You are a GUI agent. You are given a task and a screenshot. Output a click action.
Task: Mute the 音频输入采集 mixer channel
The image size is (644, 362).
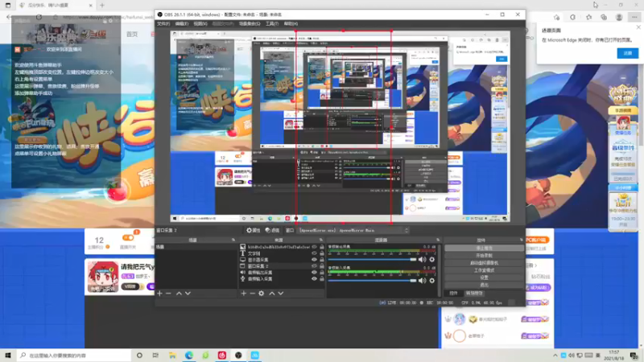pos(422,280)
